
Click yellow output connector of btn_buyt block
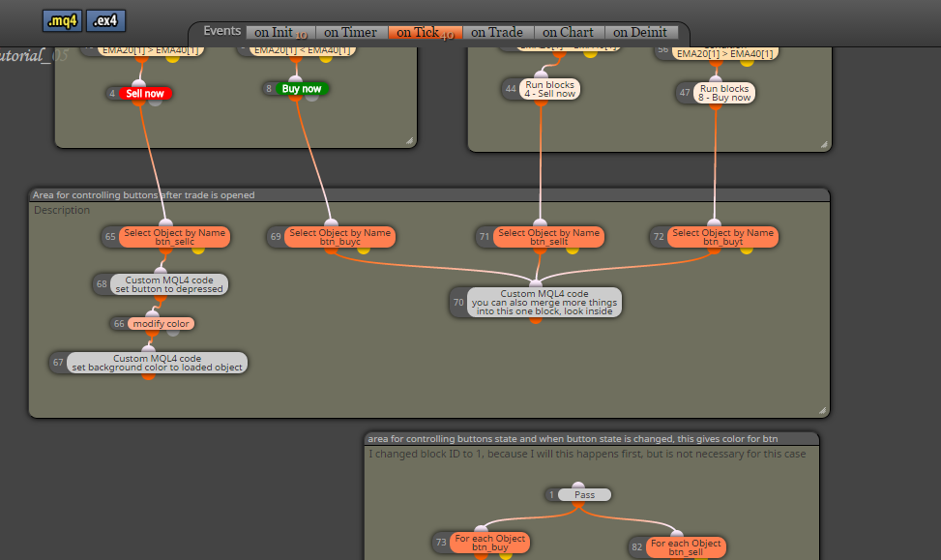(x=747, y=250)
